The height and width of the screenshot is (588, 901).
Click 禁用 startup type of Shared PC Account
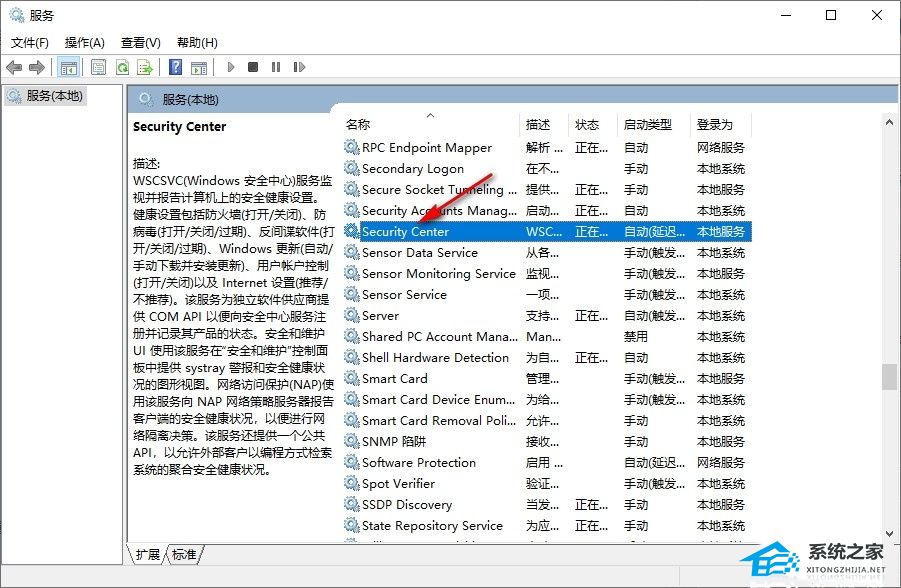636,336
